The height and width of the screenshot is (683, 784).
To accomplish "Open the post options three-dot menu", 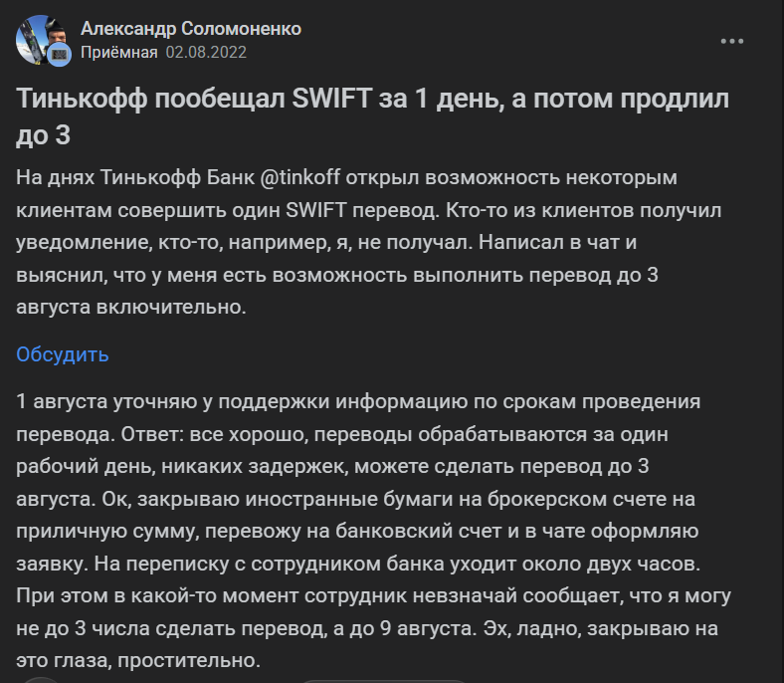I will tap(731, 42).
